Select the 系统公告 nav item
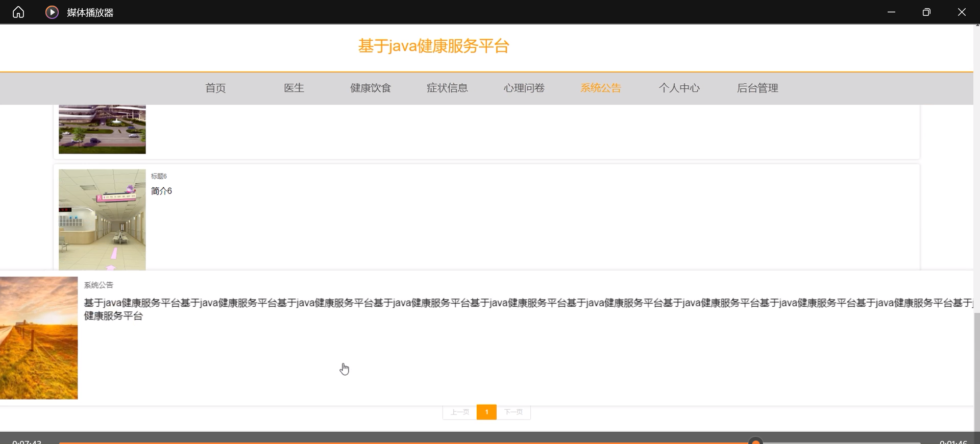This screenshot has width=980, height=444. pos(601,88)
